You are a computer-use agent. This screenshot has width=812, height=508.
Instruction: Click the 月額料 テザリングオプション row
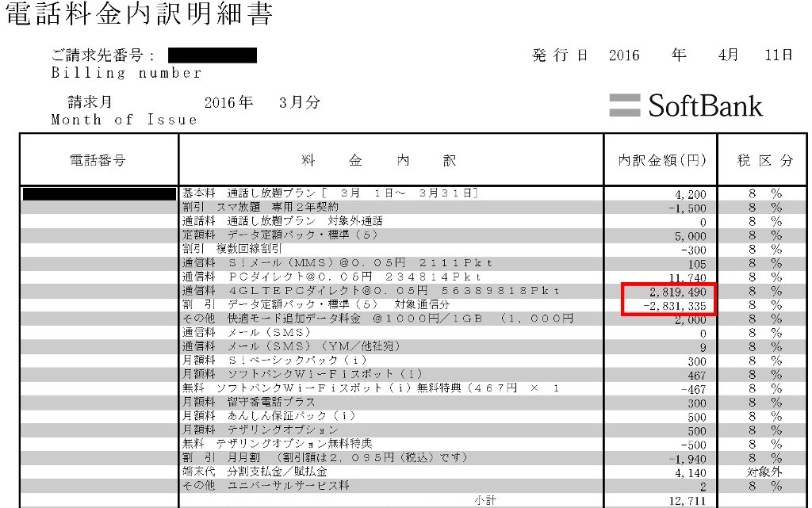[260, 430]
